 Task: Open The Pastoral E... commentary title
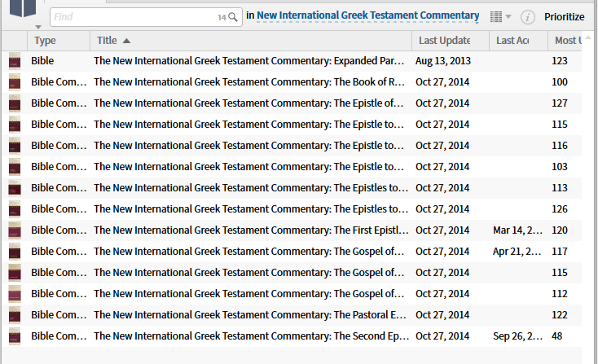pyautogui.click(x=250, y=315)
